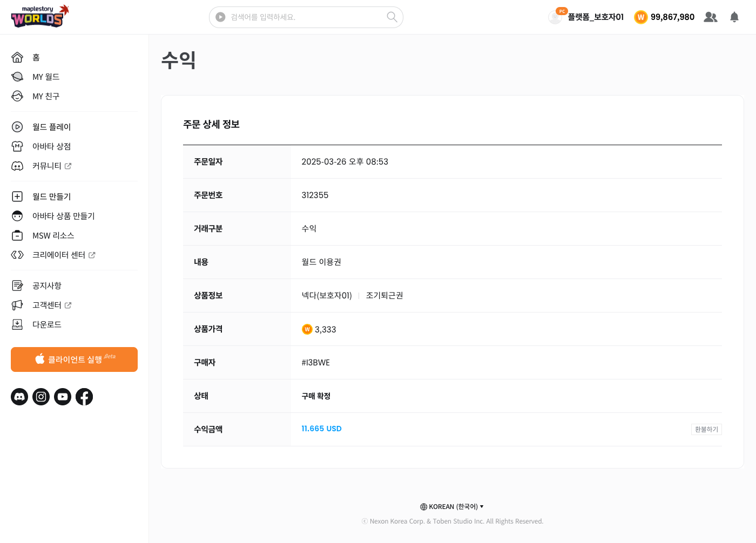Open 고객센터 external link
This screenshot has width=756, height=543.
point(51,305)
